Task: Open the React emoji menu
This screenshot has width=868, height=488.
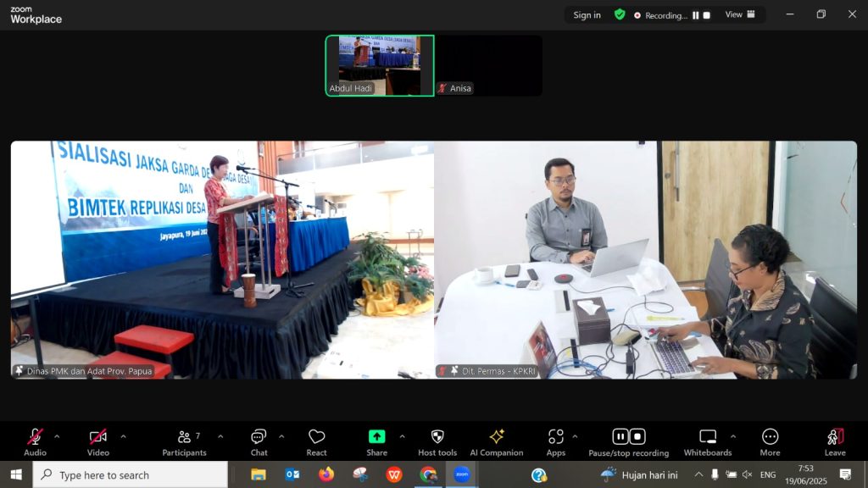Action: tap(317, 442)
